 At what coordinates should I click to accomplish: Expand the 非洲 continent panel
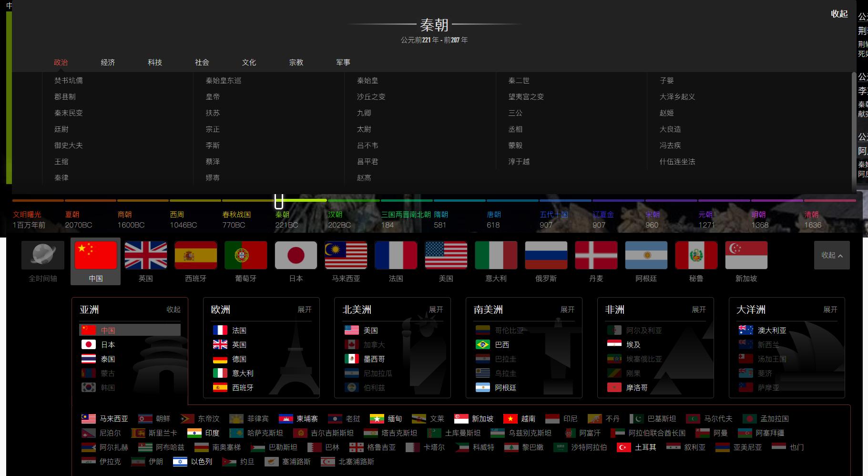pyautogui.click(x=699, y=310)
